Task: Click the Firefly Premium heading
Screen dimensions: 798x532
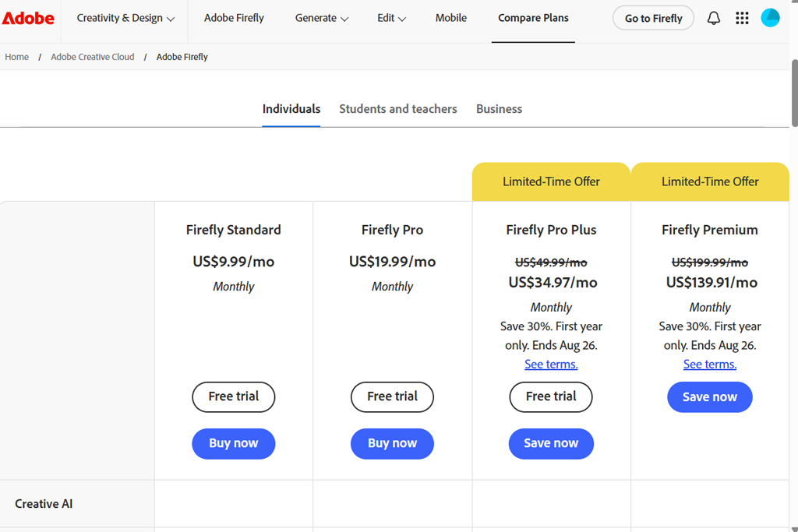Action: click(x=710, y=230)
